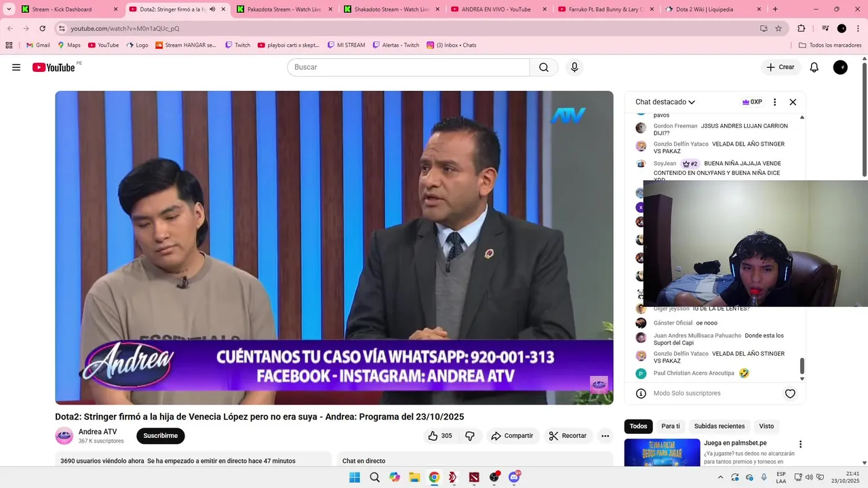Open Andrea ATV channel name link
868x488 pixels.
98,432
